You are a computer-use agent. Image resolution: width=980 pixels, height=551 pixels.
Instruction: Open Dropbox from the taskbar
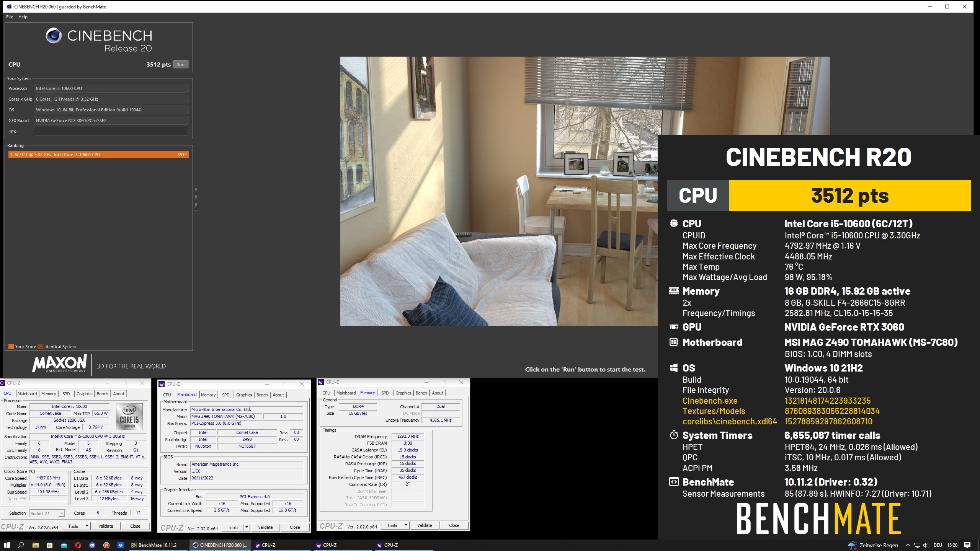(120, 545)
